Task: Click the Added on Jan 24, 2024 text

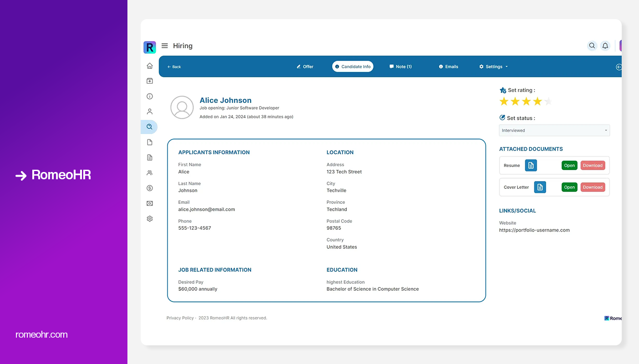Action: coord(246,117)
